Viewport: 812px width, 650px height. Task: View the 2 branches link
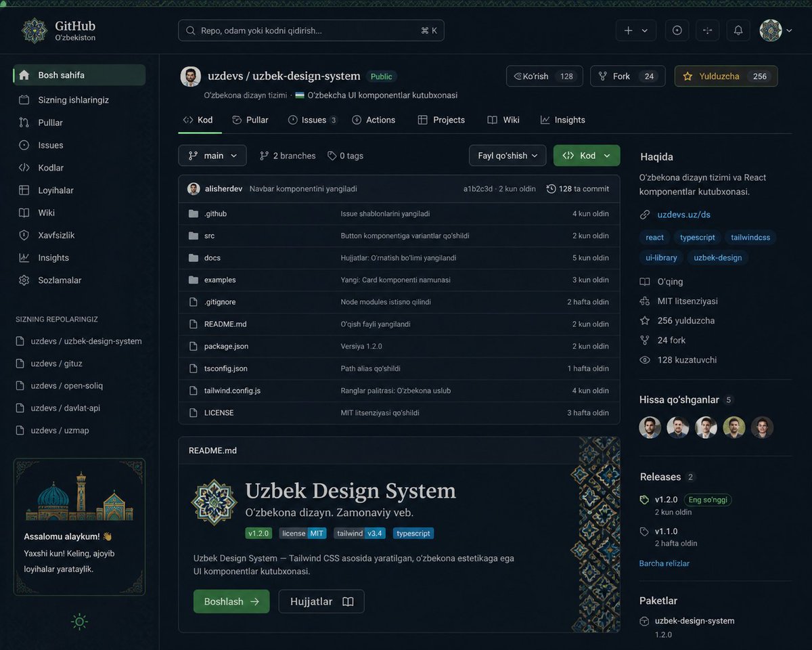tap(288, 156)
